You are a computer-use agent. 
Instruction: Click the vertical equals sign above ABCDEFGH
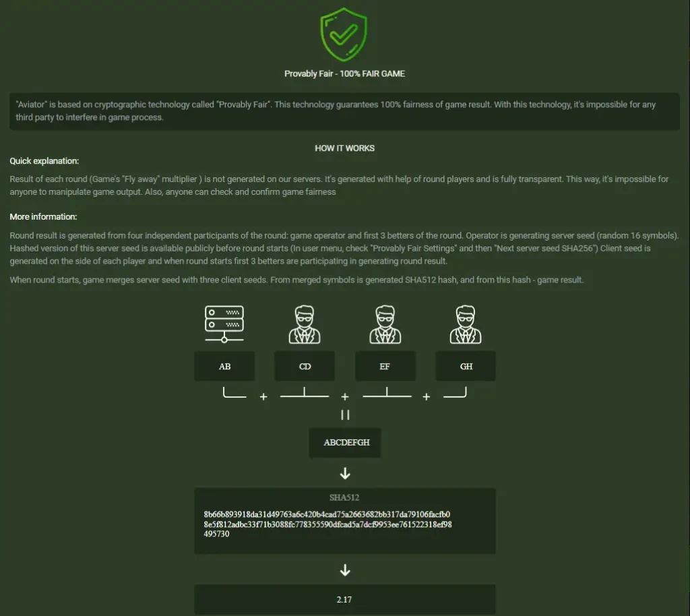coord(345,415)
